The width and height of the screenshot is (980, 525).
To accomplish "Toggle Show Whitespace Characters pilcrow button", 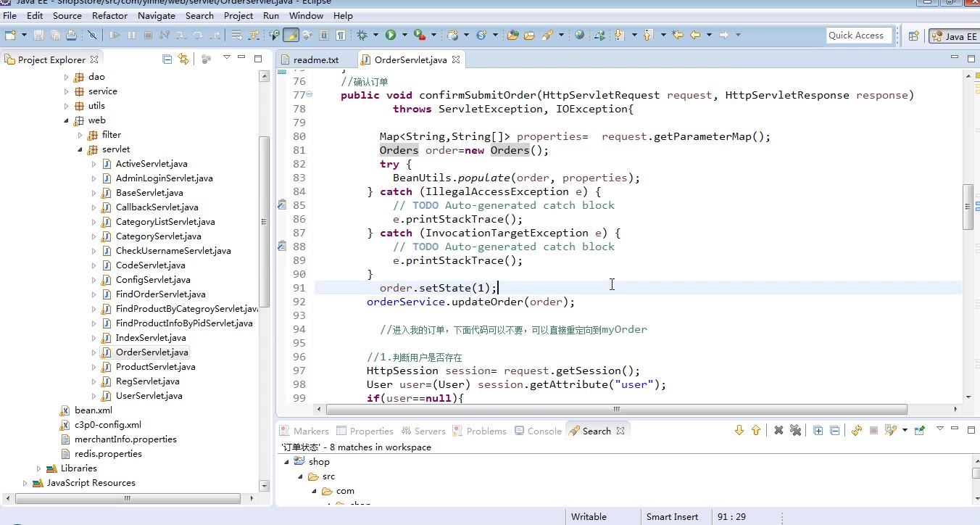I will pos(340,35).
